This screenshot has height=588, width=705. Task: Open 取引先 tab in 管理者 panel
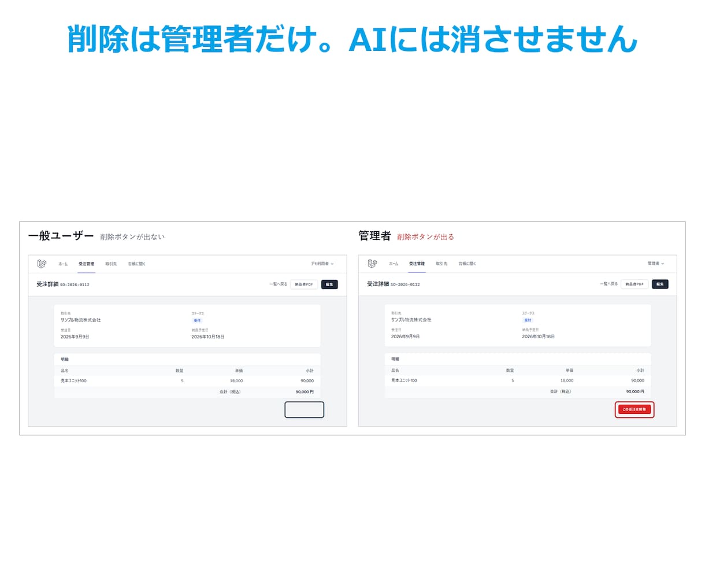point(441,264)
